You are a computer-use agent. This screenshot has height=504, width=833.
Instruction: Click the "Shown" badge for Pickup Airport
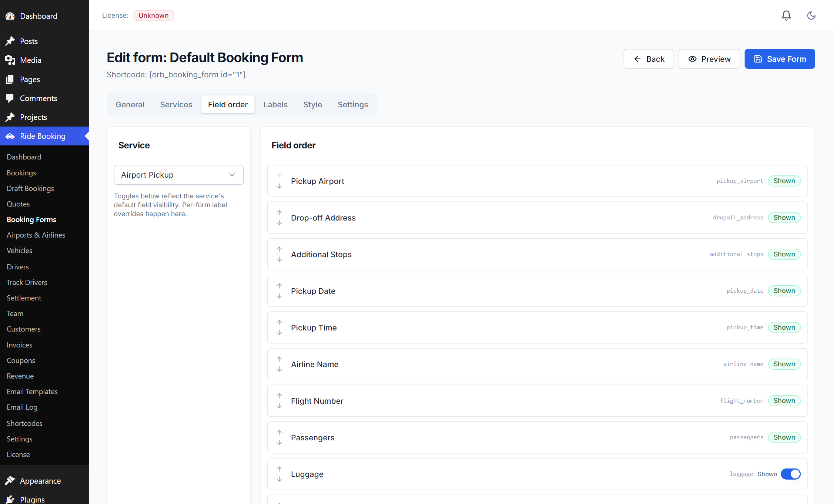tap(784, 181)
